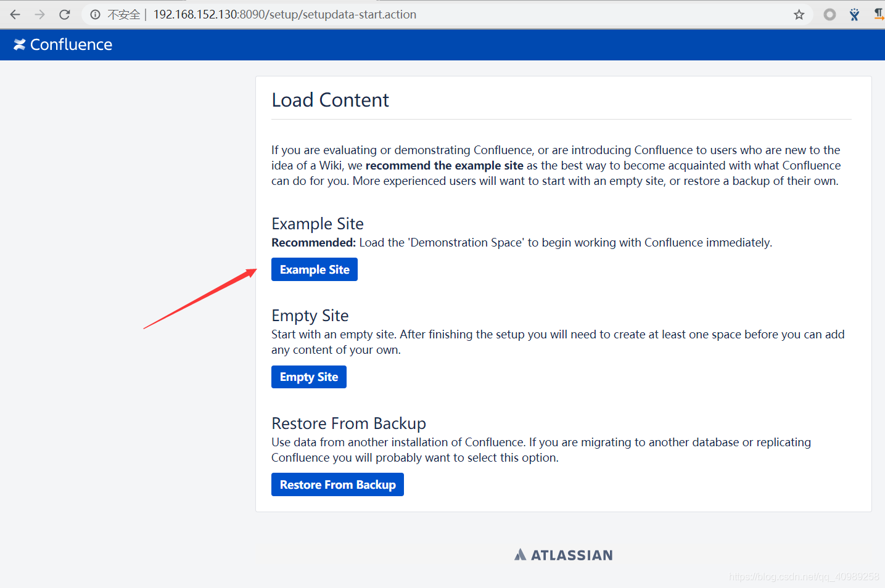
Task: Click the Confluence logo in header
Action: [x=63, y=44]
